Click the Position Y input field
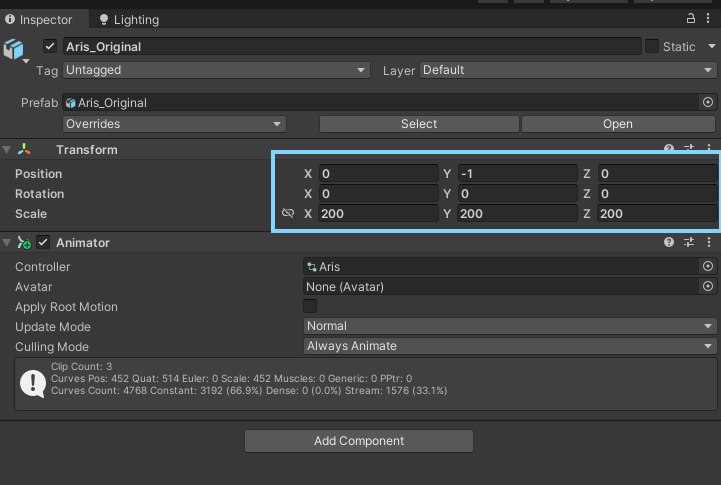 (517, 173)
